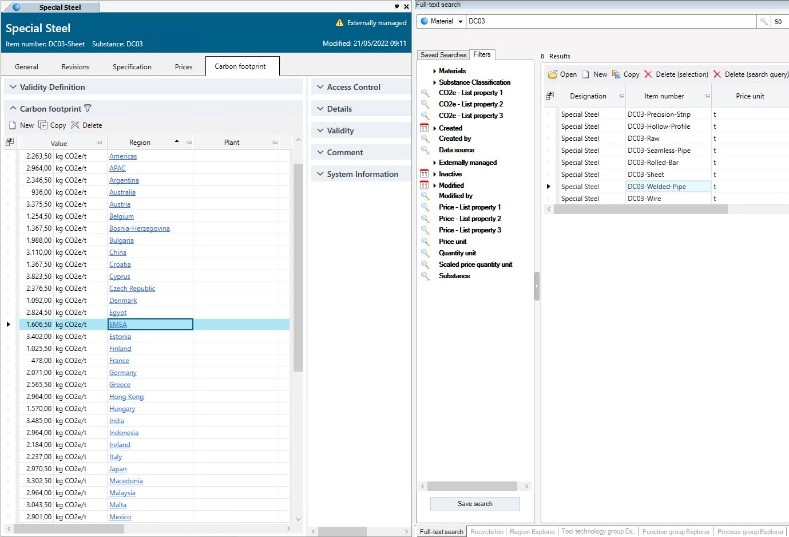
Task: Expand the Materials filter tree node
Action: tap(434, 71)
